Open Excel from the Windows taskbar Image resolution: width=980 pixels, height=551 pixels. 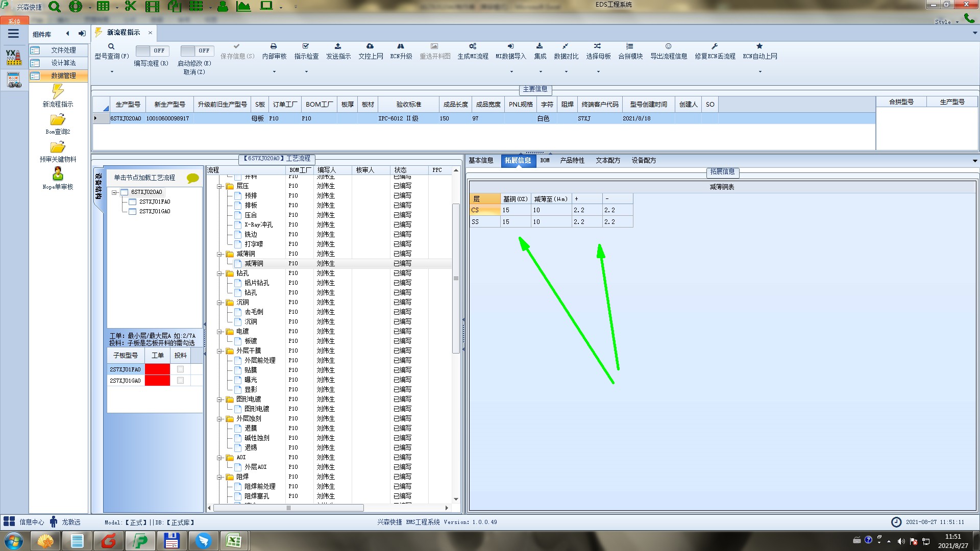point(234,541)
